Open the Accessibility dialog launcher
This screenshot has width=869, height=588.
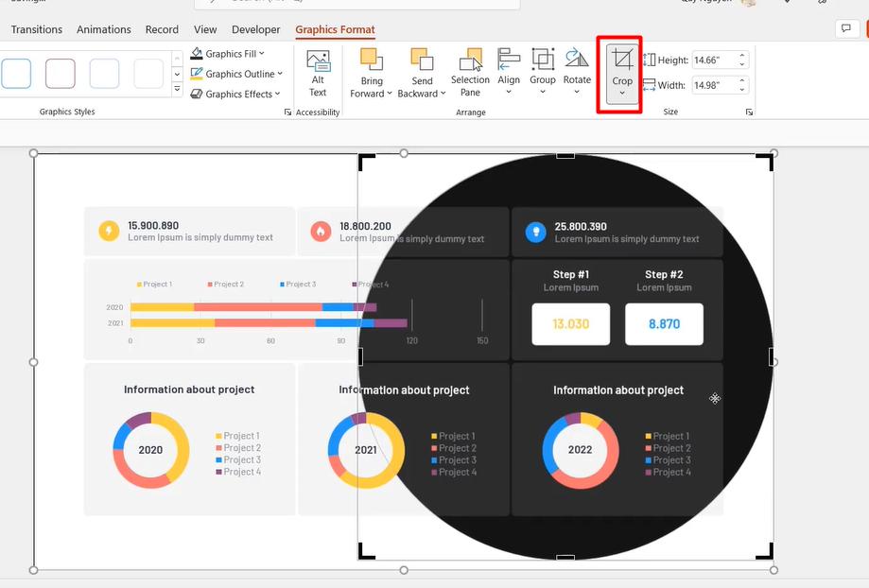tap(287, 112)
